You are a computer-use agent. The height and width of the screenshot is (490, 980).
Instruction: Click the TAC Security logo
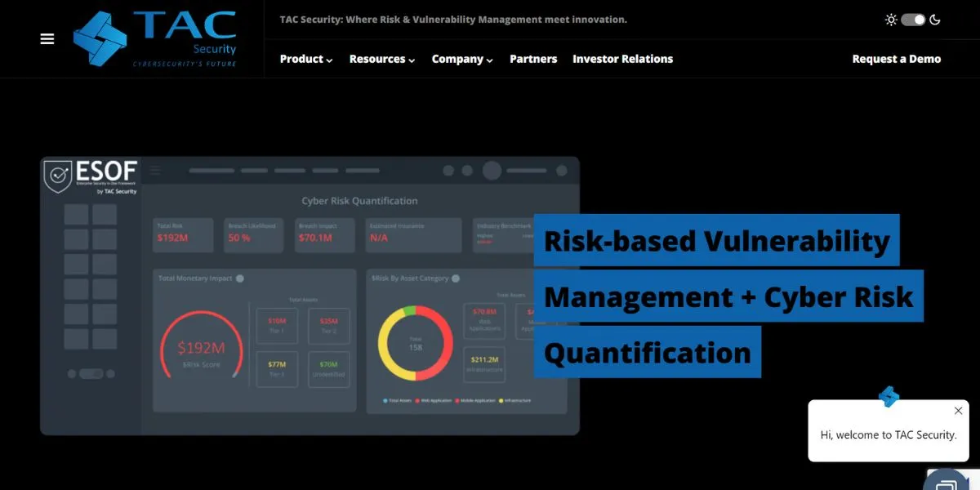point(155,39)
